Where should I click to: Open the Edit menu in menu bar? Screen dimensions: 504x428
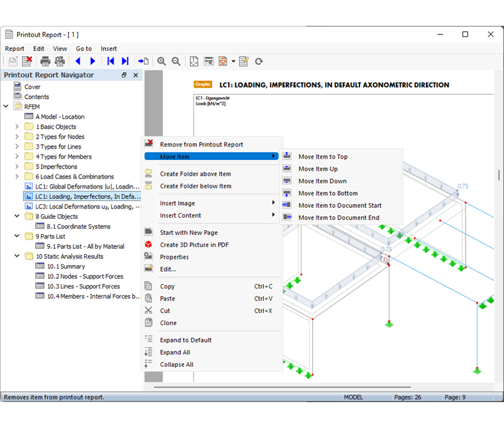pyautogui.click(x=38, y=48)
